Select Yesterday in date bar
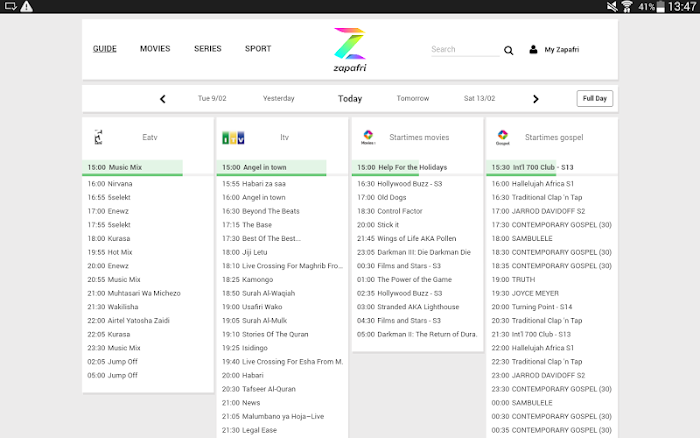Screen dimensions: 700x438 click(x=279, y=98)
